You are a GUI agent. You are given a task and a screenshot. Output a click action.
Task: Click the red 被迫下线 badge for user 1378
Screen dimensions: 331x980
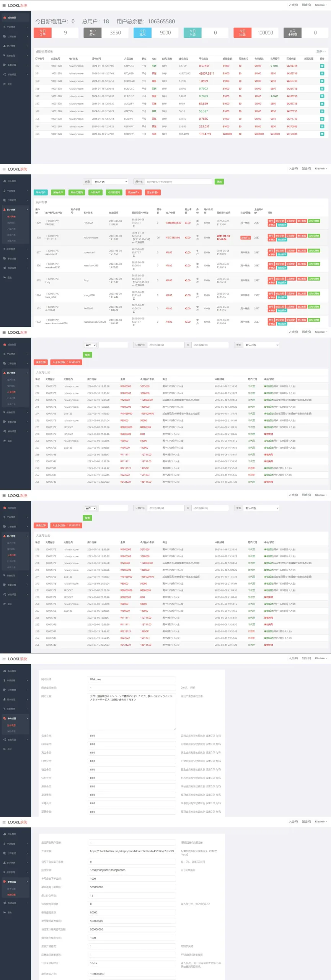245,238
